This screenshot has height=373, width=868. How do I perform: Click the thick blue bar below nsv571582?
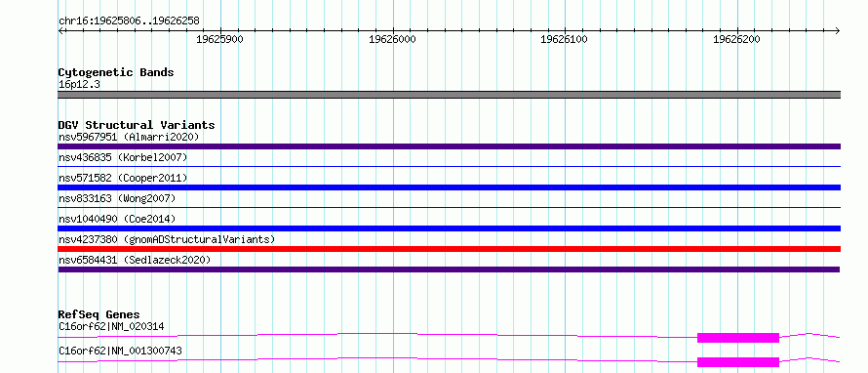point(449,187)
